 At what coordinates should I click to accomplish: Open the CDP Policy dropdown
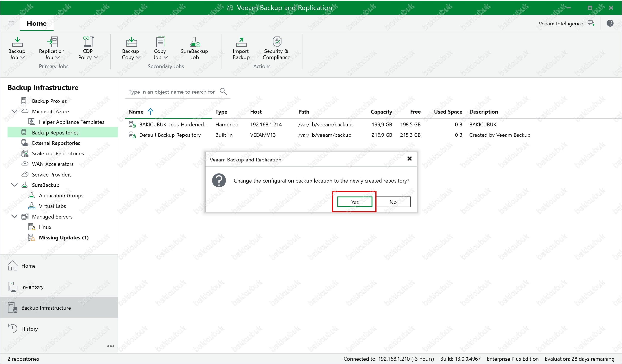(x=96, y=58)
